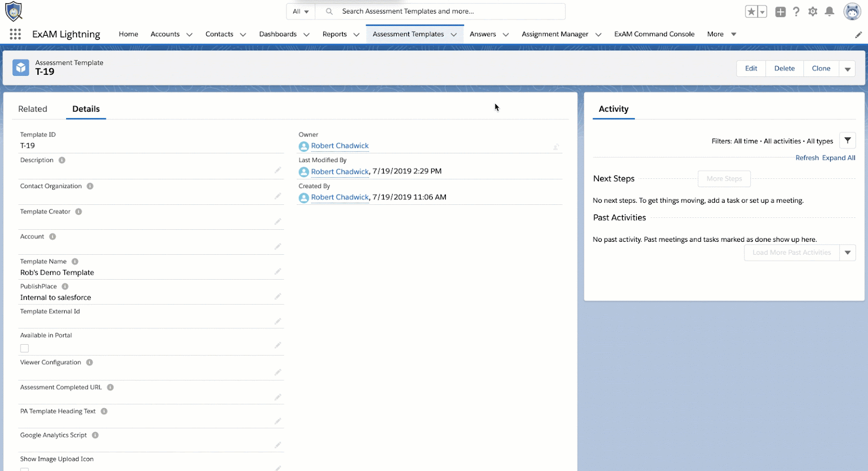
Task: Click the activity filter funnel icon
Action: click(847, 140)
